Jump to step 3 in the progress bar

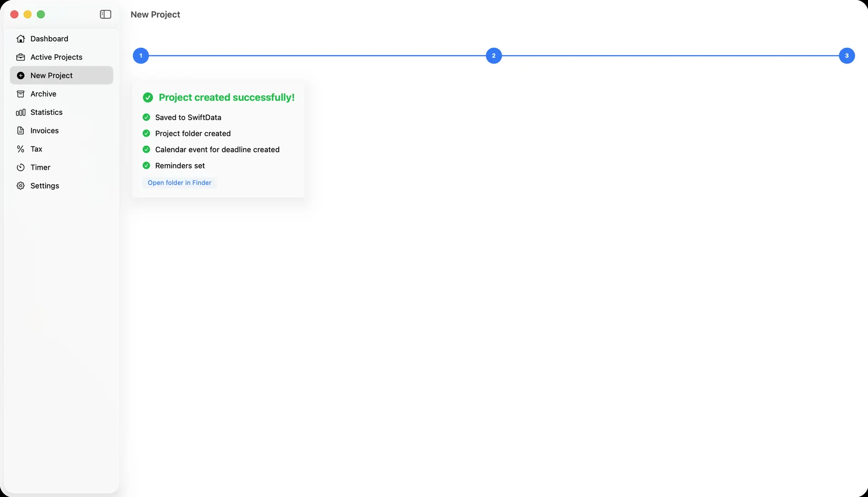pyautogui.click(x=847, y=56)
